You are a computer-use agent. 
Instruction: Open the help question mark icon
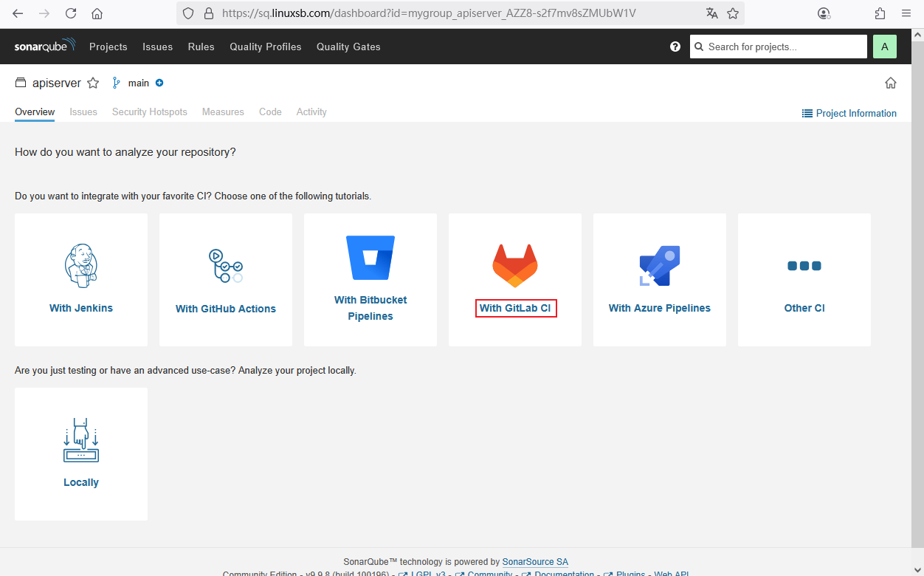point(675,47)
